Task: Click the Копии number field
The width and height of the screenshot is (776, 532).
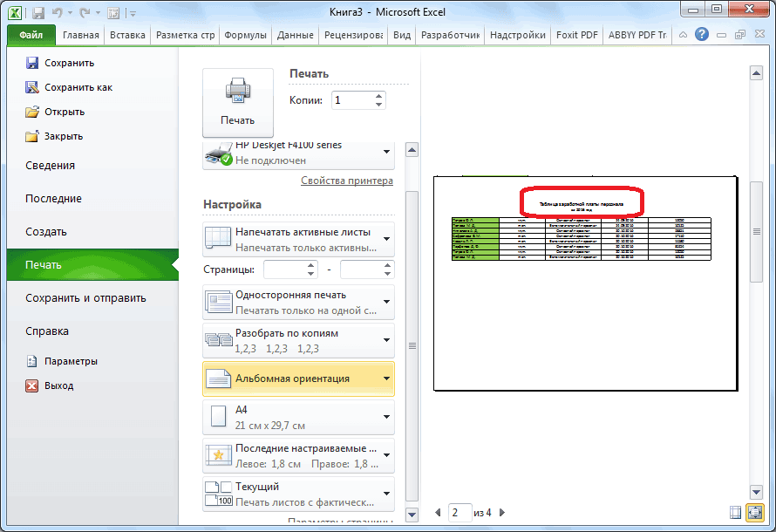Action: pos(351,100)
